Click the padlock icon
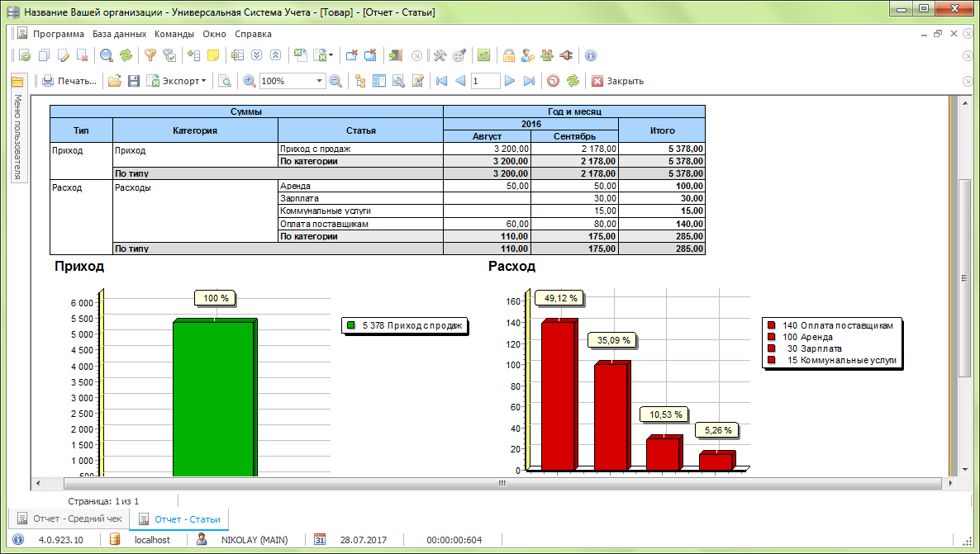This screenshot has height=554, width=980. tap(509, 55)
